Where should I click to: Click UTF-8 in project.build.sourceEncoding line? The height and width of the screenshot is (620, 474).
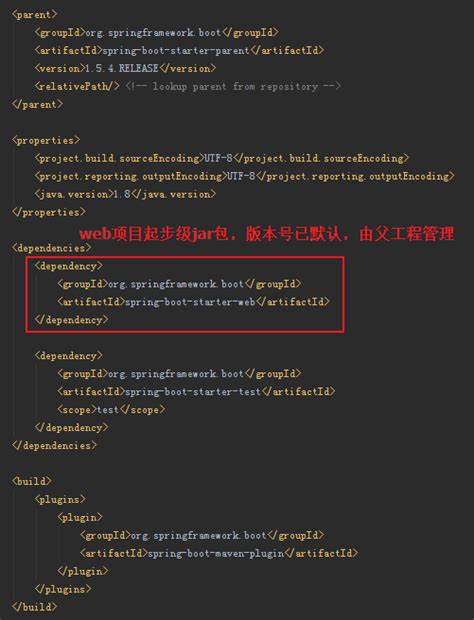pos(218,158)
